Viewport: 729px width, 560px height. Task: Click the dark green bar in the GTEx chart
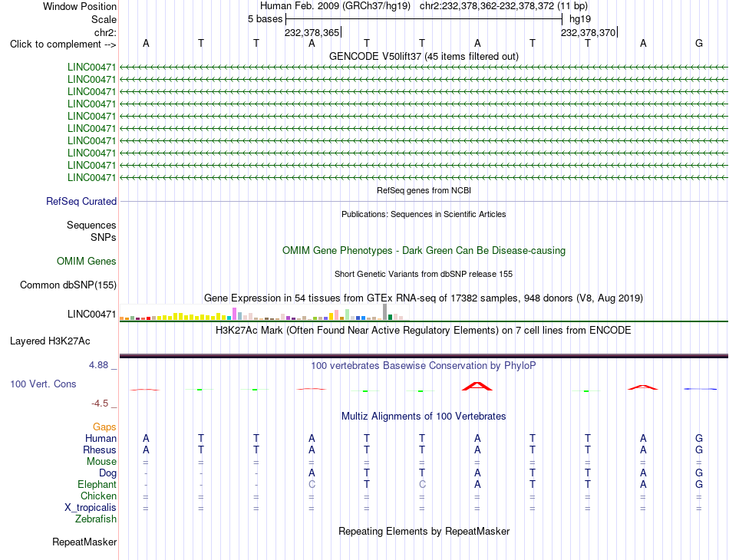[x=390, y=317]
